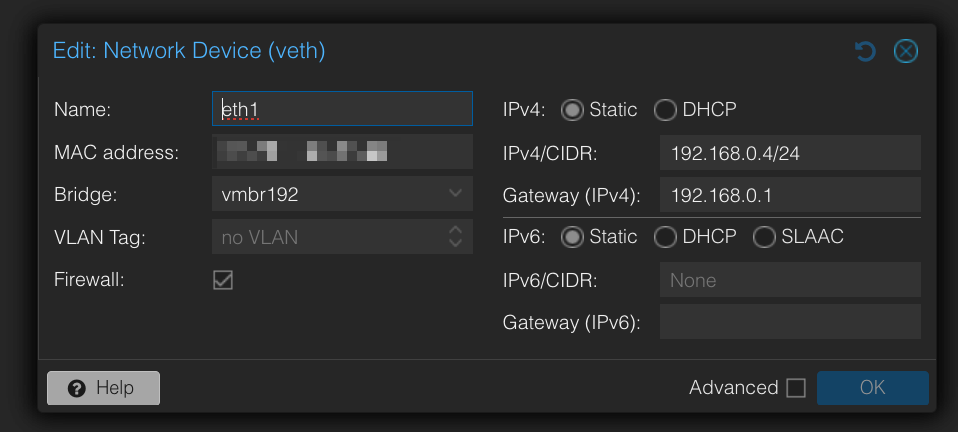Click the Gateway (IPv4) field
Viewport: 958px width, 432px height.
point(789,195)
